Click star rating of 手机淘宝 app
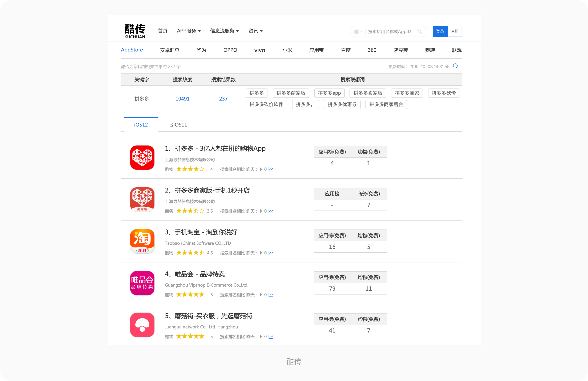Image resolution: width=588 pixels, height=381 pixels. click(190, 253)
